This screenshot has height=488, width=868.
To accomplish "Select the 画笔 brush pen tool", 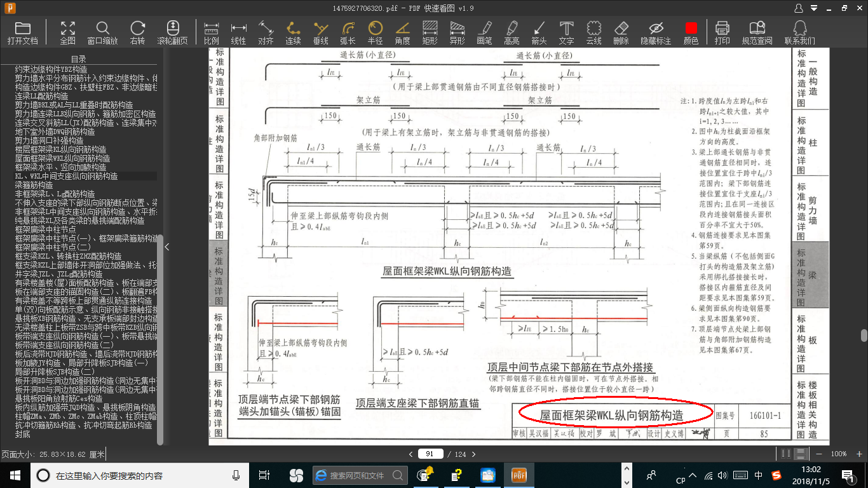I will [x=485, y=33].
